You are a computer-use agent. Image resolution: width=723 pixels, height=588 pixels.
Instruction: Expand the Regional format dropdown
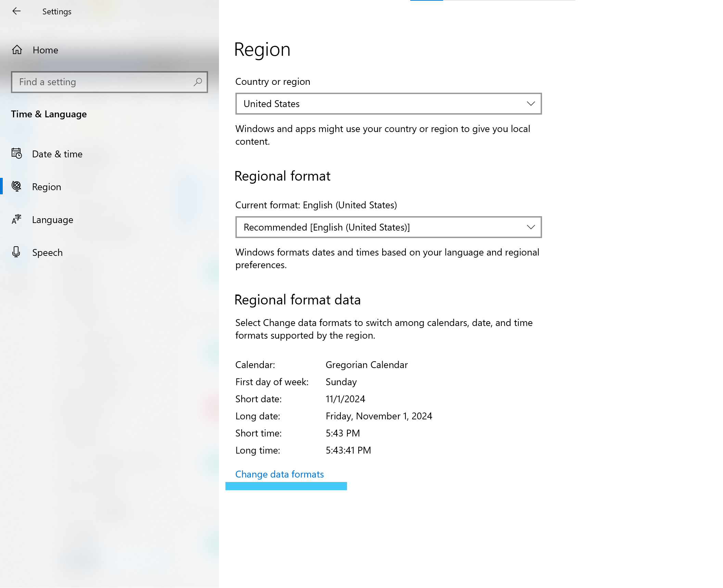coord(388,227)
